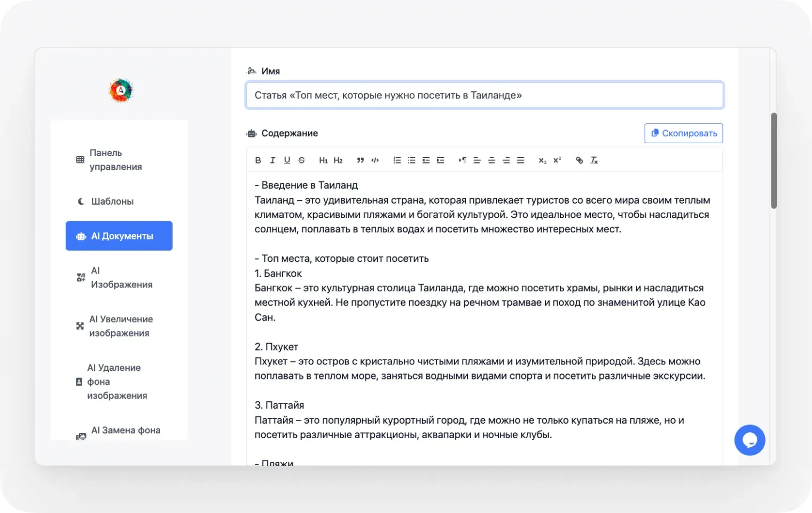Click the text '1. Бангкок'
This screenshot has width=812, height=513.
[278, 274]
